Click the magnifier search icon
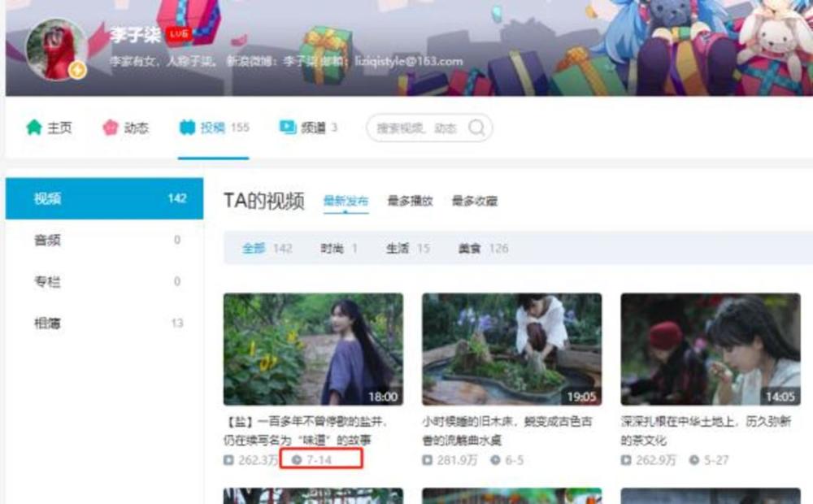Viewport: 813px width, 504px height. coord(476,127)
